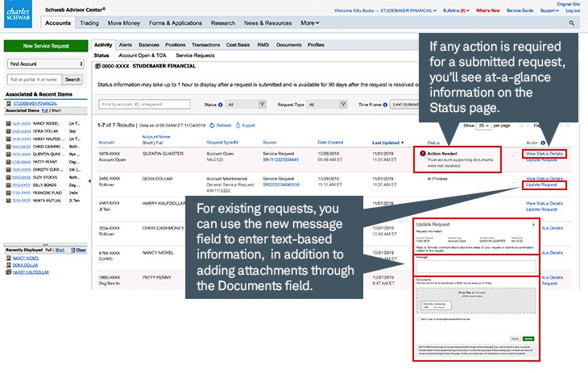Click the Time Frame info icon
Viewport: 588px width, 373px height.
tap(385, 105)
